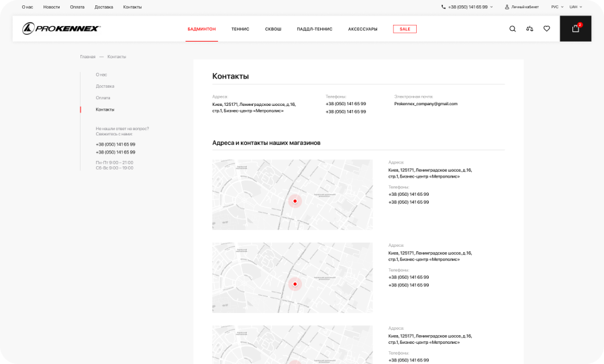Click Сб-Вс 9:00 – 19:00 working hours
604x364 pixels.
[x=114, y=168]
